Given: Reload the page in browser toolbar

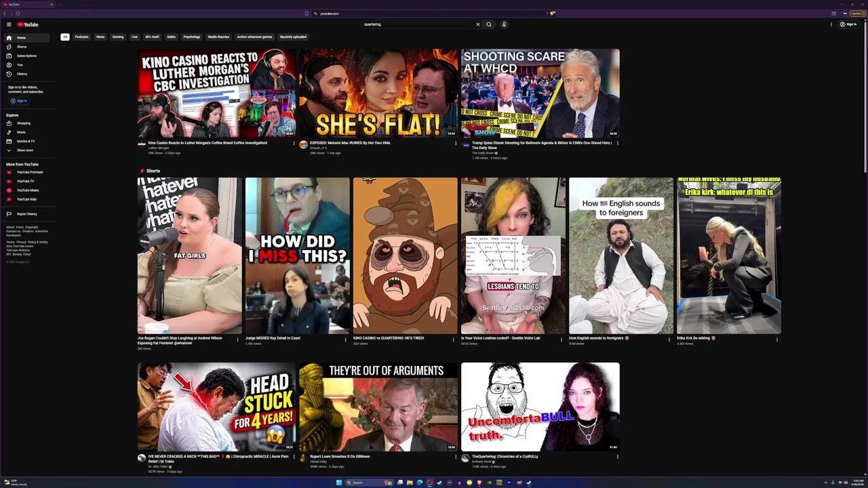Looking at the screenshot, I should 18,14.
